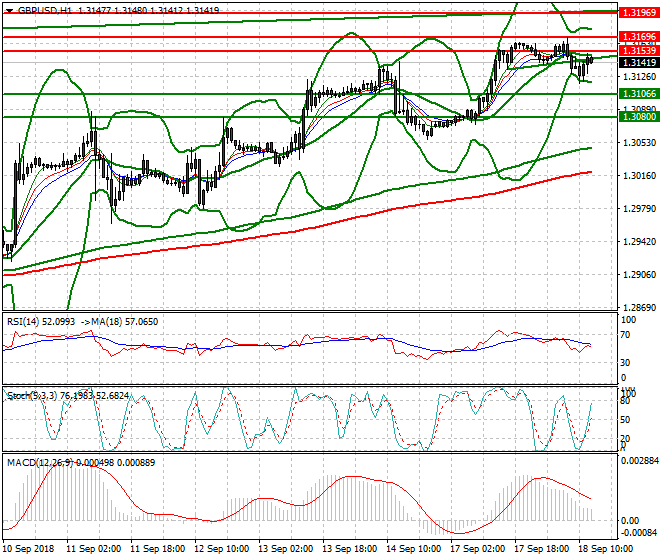Viewport: 660px width, 560px height.
Task: Click the 17 Sep 02:00 time label
Action: 477,549
